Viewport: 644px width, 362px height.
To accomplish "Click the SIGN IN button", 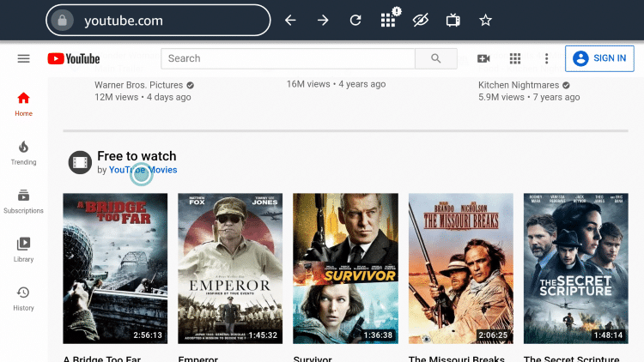I will (599, 58).
